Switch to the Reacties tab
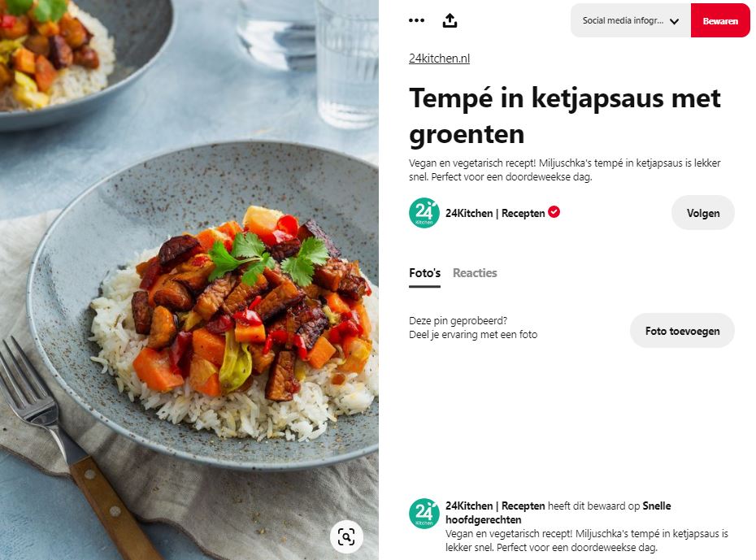 coord(475,273)
